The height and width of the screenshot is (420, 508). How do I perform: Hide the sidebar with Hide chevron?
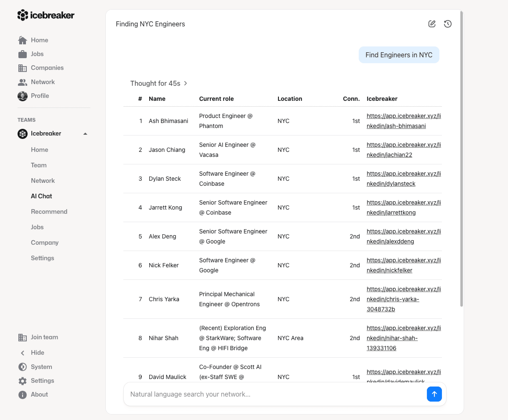click(x=23, y=353)
